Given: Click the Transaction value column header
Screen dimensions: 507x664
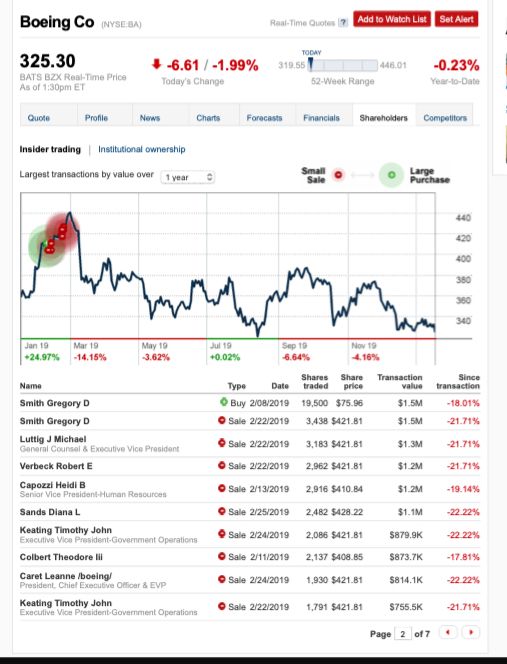Looking at the screenshot, I should click(399, 381).
